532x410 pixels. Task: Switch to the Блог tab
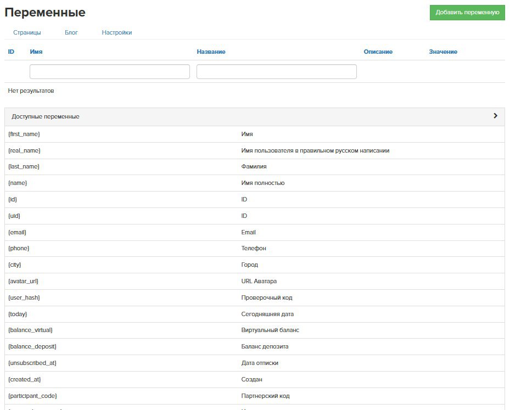click(71, 32)
